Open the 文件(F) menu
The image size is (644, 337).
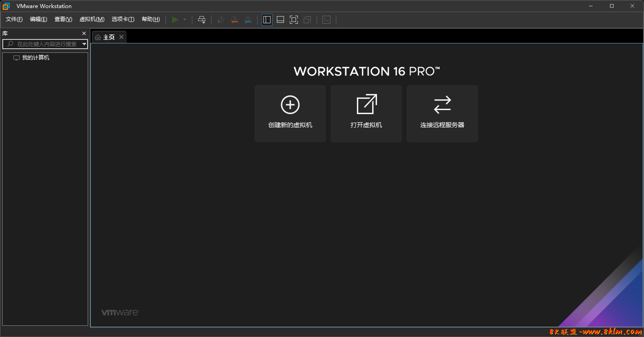(14, 19)
